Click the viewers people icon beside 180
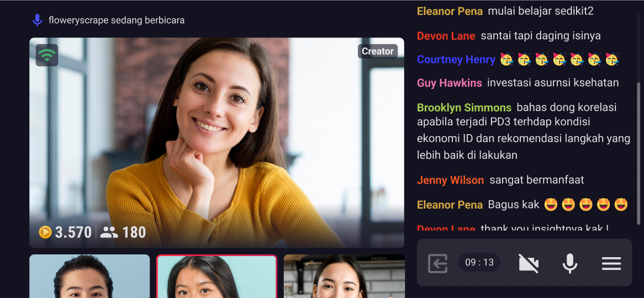 click(x=109, y=233)
